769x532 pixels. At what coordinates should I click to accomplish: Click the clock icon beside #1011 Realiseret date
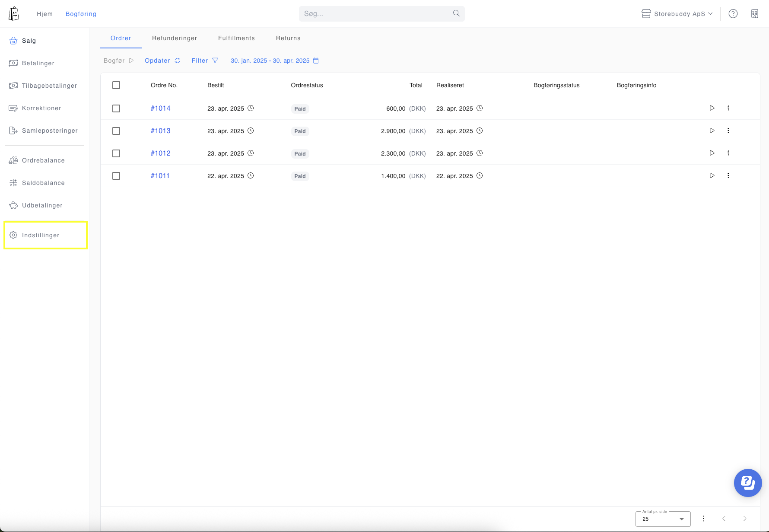coord(480,175)
